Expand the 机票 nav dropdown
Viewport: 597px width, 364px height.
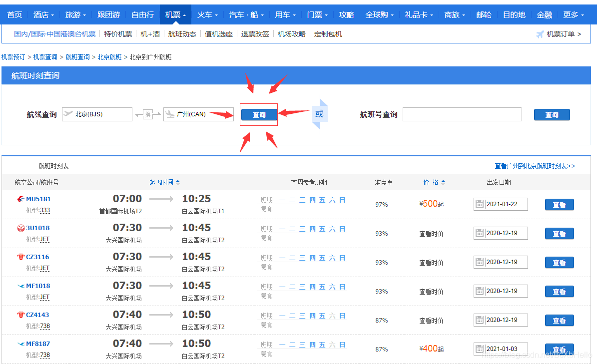point(175,15)
